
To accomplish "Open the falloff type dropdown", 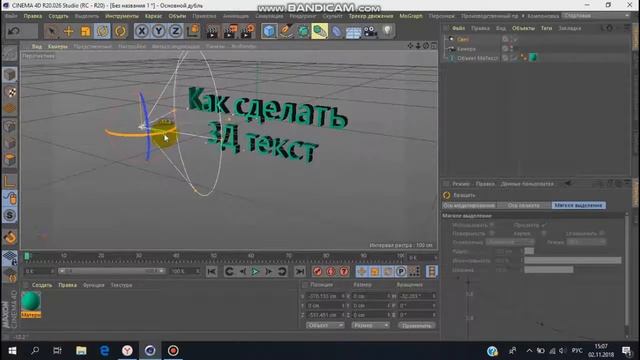I will pos(509,242).
